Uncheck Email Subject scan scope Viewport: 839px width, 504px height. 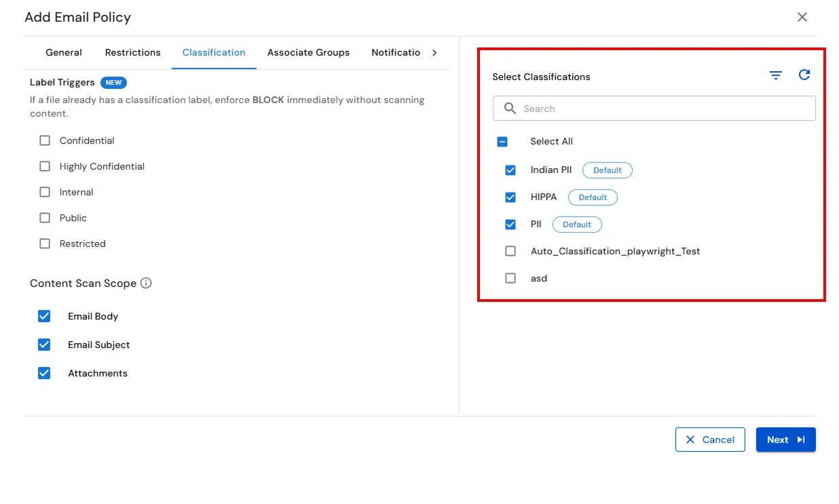tap(44, 345)
